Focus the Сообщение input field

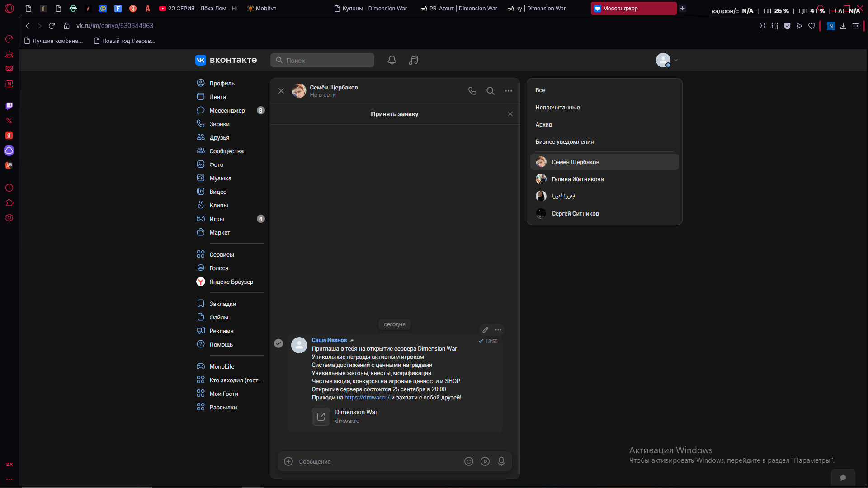pos(378,461)
